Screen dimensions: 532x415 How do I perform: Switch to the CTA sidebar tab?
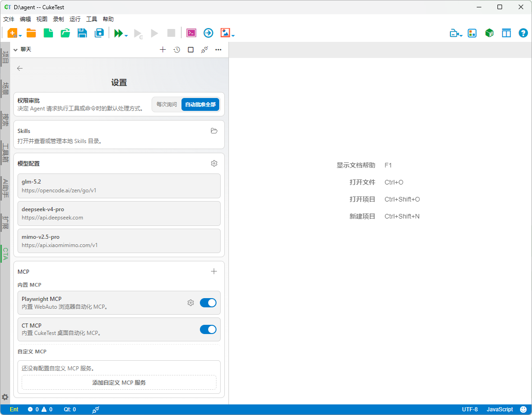pyautogui.click(x=5, y=254)
